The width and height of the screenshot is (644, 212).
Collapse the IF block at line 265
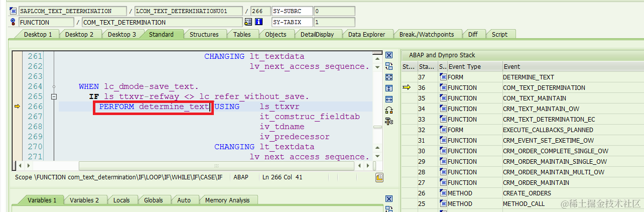54,96
